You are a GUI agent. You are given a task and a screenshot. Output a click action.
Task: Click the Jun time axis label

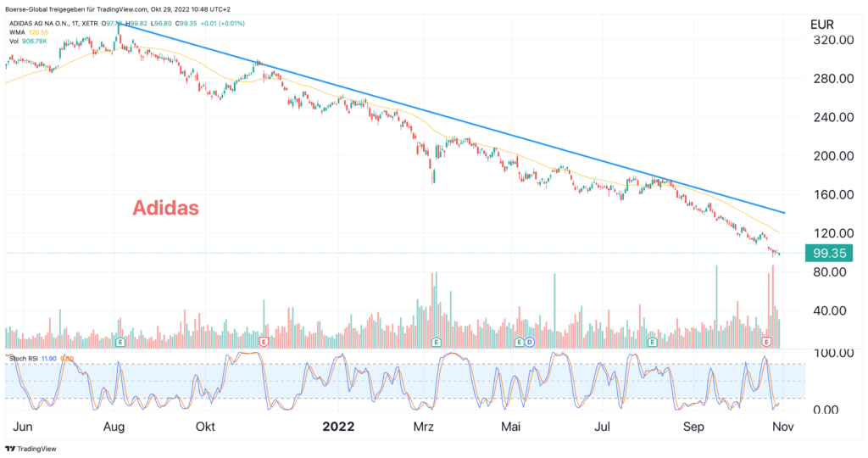click(22, 427)
